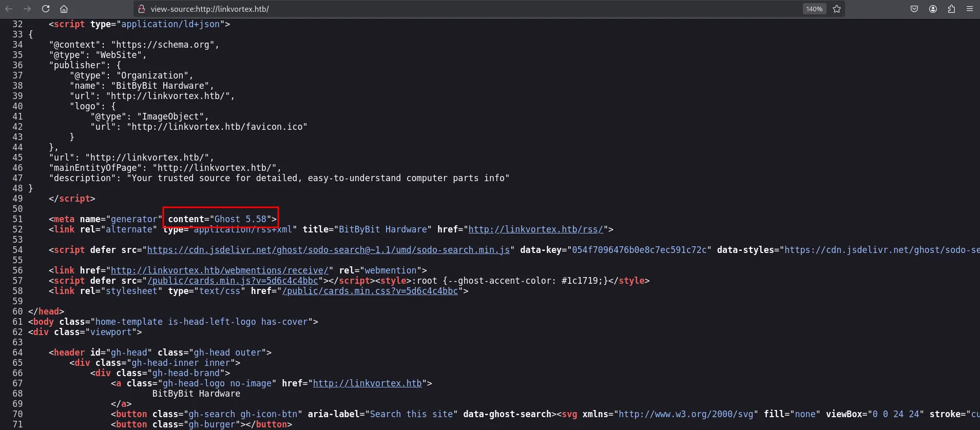Click the line 51 number in the gutter

pyautogui.click(x=17, y=219)
